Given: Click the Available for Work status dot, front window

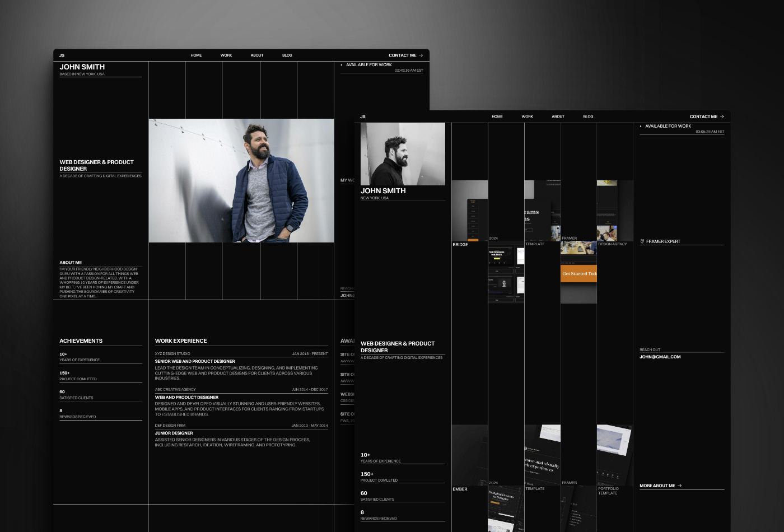Looking at the screenshot, I should click(641, 127).
